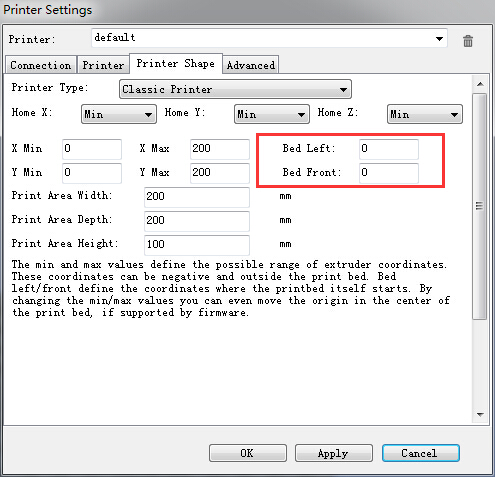Click the Apply button
The height and width of the screenshot is (477, 495).
[x=334, y=453]
